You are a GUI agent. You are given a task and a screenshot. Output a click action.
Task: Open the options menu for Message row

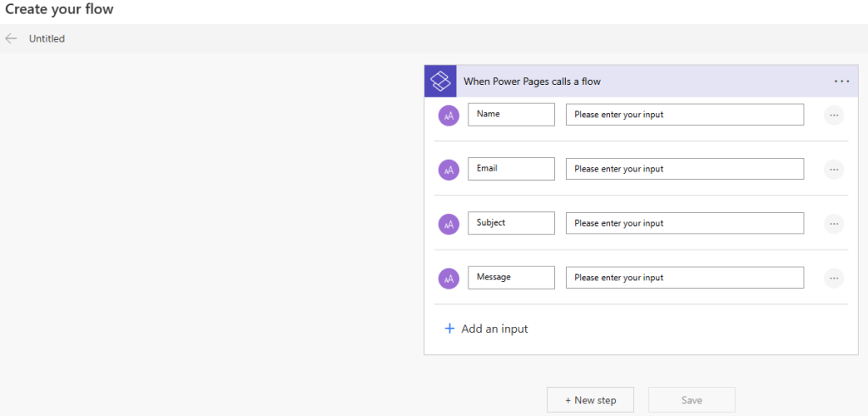[833, 278]
